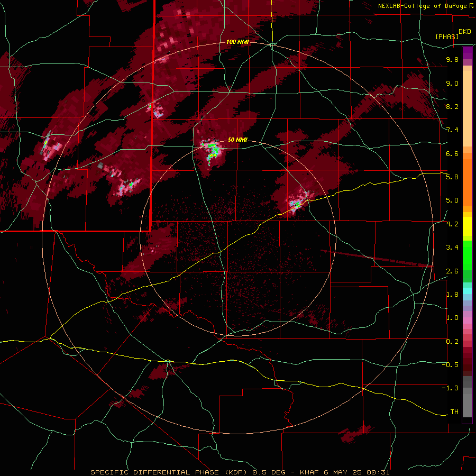The width and height of the screenshot is (476, 476).
Task: Click the NEXLAB-College of DuPage label
Action: point(425,6)
